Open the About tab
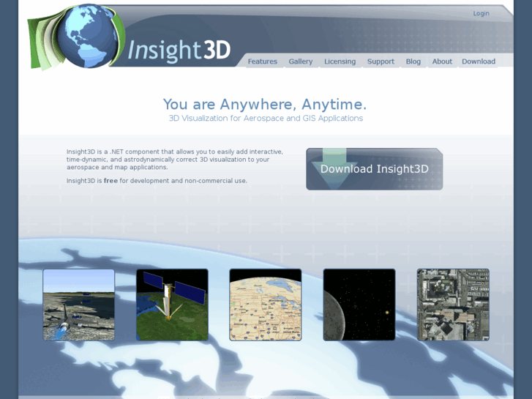Viewport: 532px width, 399px height. click(x=442, y=61)
